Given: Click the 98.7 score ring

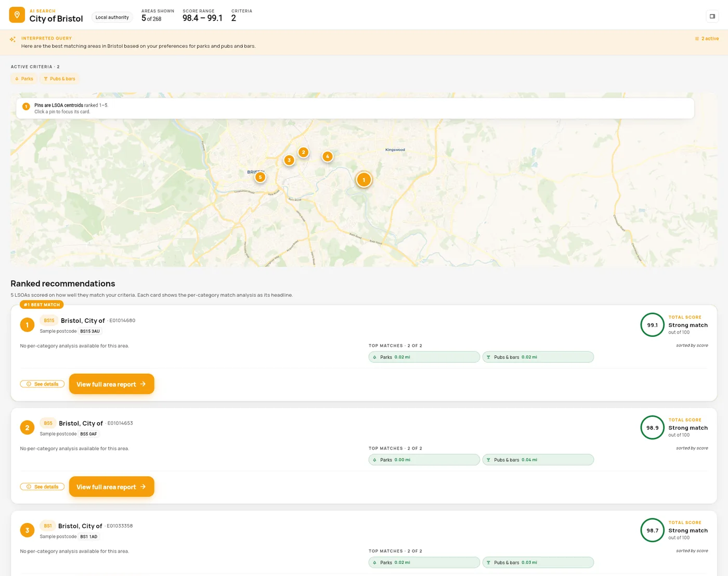Looking at the screenshot, I should click(x=652, y=530).
